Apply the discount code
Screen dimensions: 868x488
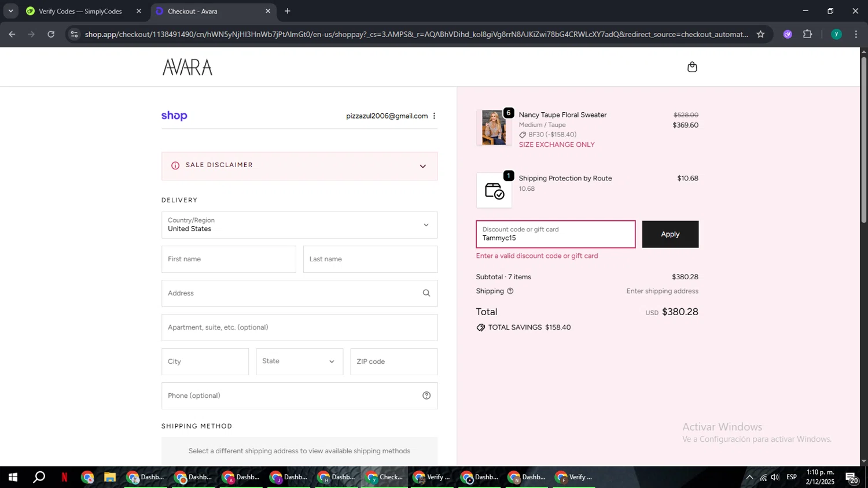[x=670, y=234]
